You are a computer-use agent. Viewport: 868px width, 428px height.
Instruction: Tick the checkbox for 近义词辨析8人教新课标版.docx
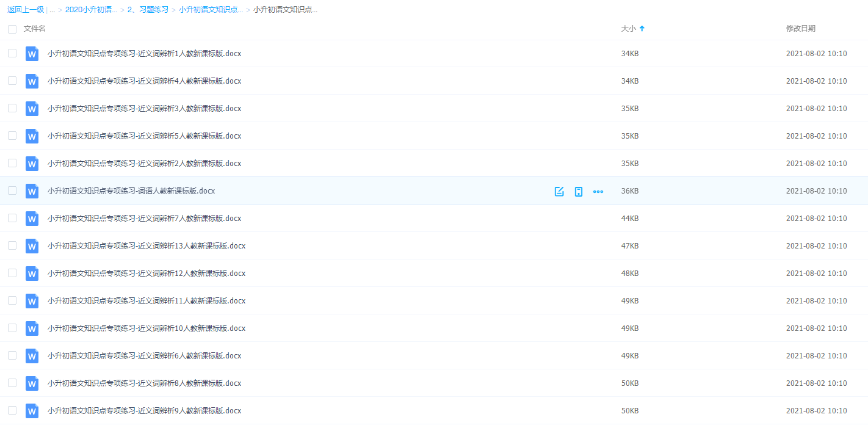coord(12,383)
